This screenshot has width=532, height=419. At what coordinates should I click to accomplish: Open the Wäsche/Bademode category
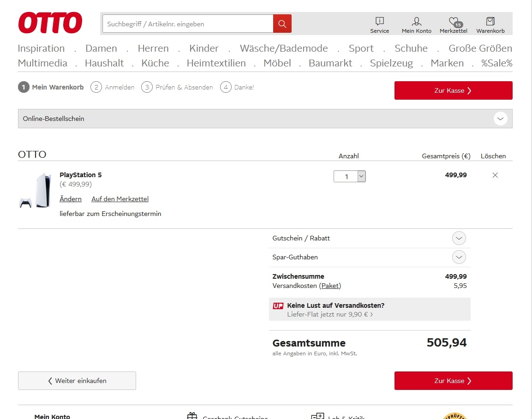[x=284, y=48]
